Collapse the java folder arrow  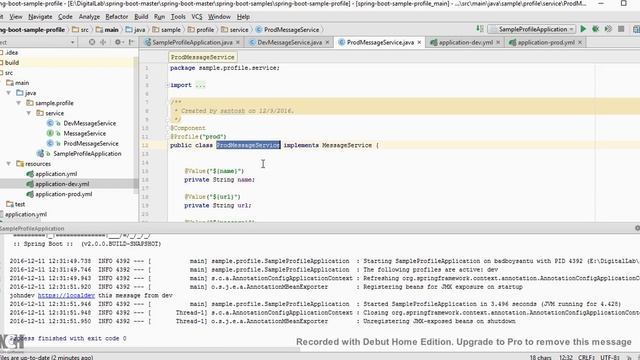point(9,93)
